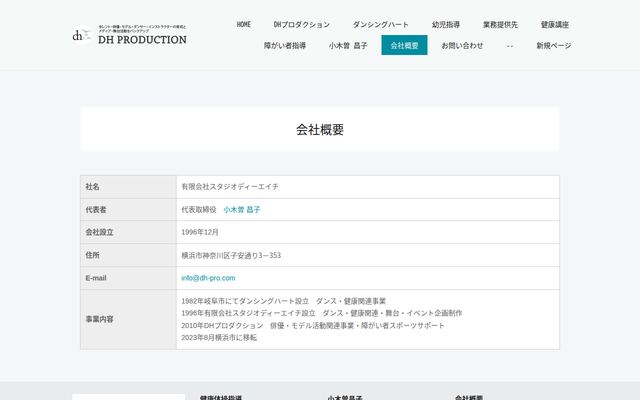Click the 1996年12月 founding date cell
This screenshot has width=640, height=400.
pos(368,232)
